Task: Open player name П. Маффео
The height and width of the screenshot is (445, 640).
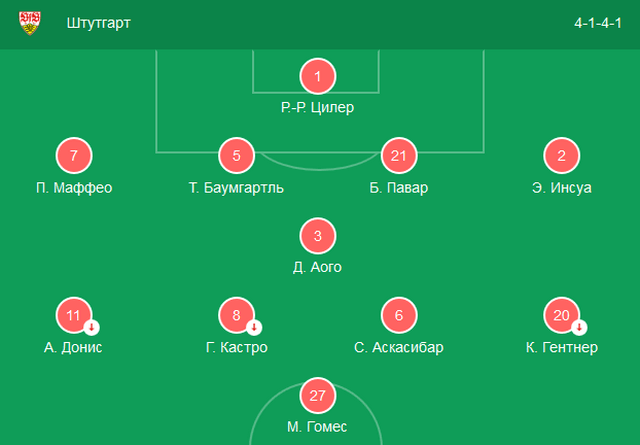Action: tap(74, 187)
